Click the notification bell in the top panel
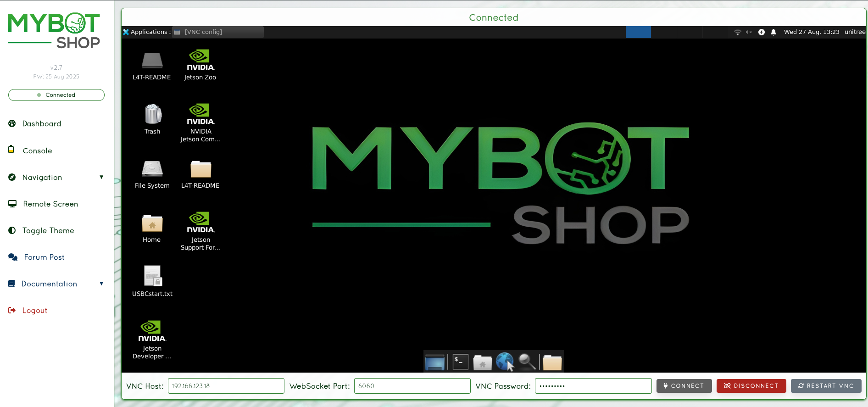The height and width of the screenshot is (407, 868). 773,32
